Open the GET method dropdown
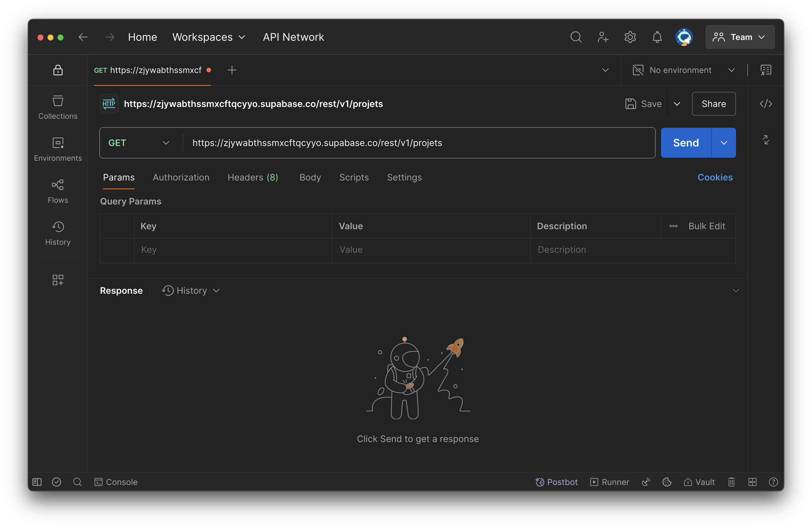Image resolution: width=812 pixels, height=528 pixels. pyautogui.click(x=139, y=142)
